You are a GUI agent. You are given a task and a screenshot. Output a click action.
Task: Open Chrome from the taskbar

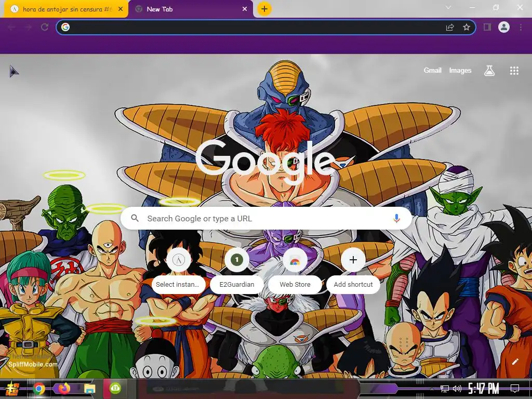tap(38, 389)
